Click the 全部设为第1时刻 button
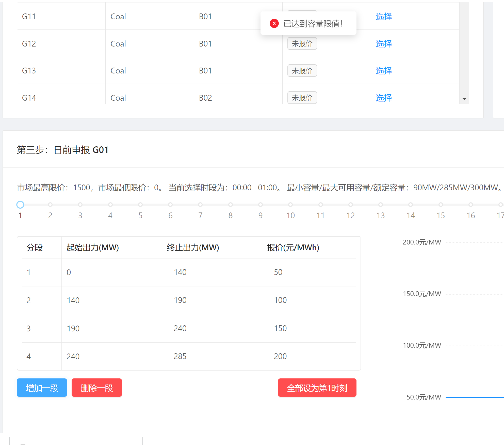504x445 pixels. (x=317, y=388)
